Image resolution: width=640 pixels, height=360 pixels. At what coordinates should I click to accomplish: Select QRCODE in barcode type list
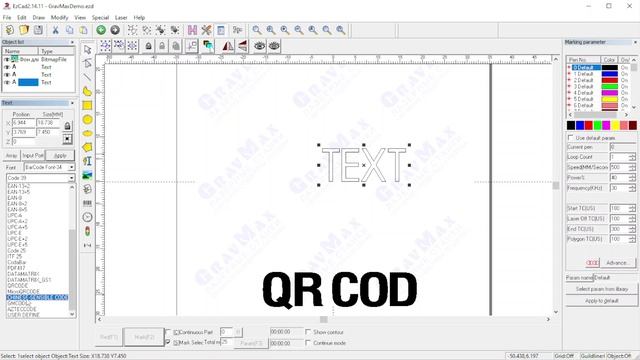point(18,286)
